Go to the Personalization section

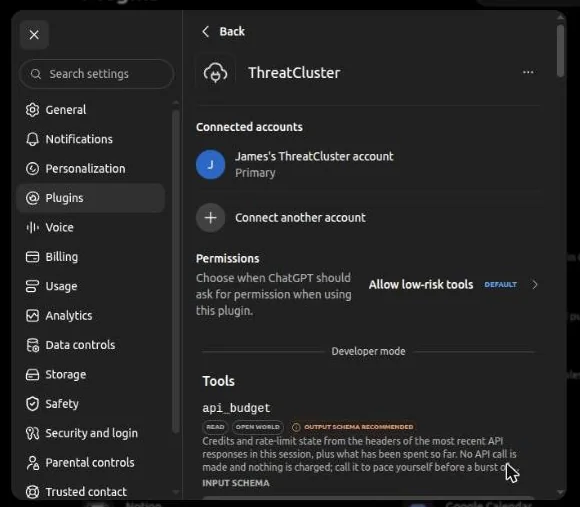pyautogui.click(x=85, y=169)
